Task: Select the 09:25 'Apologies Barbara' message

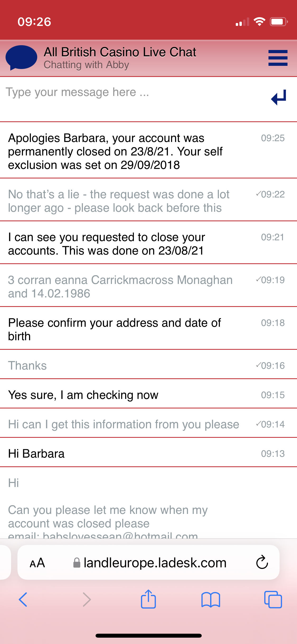Action: click(x=115, y=151)
